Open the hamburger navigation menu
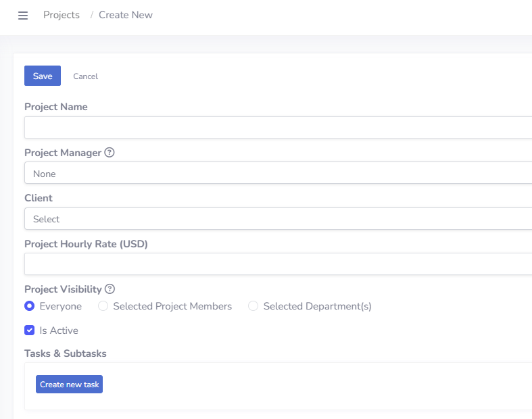 (x=23, y=16)
